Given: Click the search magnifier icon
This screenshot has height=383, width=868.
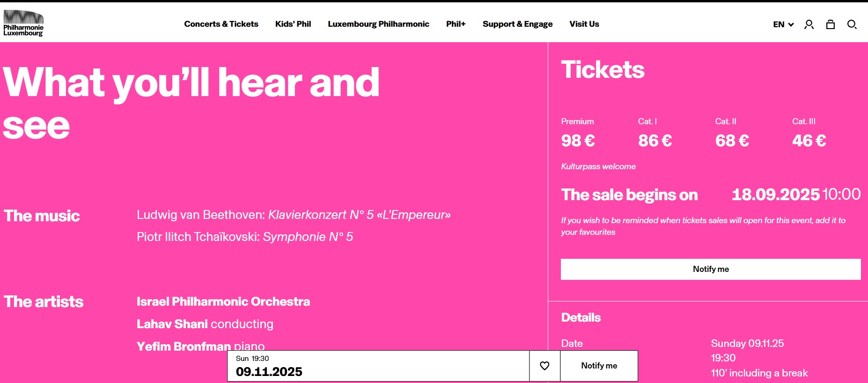Looking at the screenshot, I should pos(852,24).
